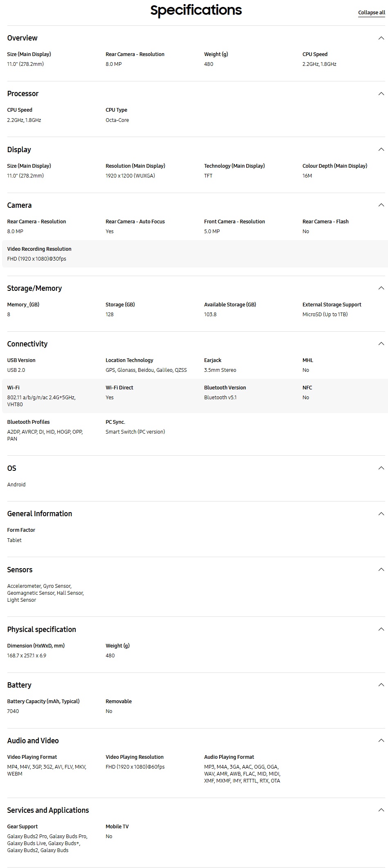Select the 1920 x 1200 (WUXGA) resolution value
The height and width of the screenshot is (868, 388).
pyautogui.click(x=130, y=176)
